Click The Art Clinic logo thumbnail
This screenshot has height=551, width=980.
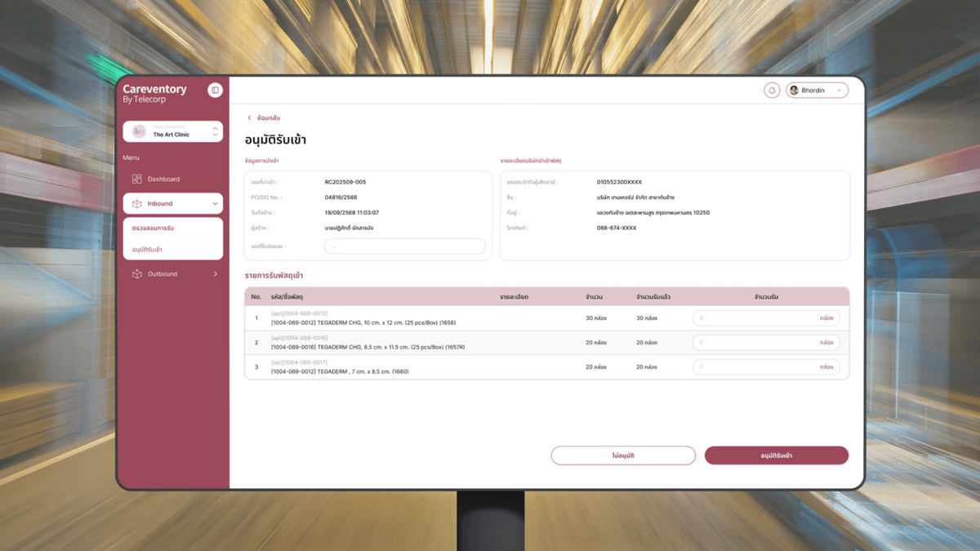tap(139, 131)
